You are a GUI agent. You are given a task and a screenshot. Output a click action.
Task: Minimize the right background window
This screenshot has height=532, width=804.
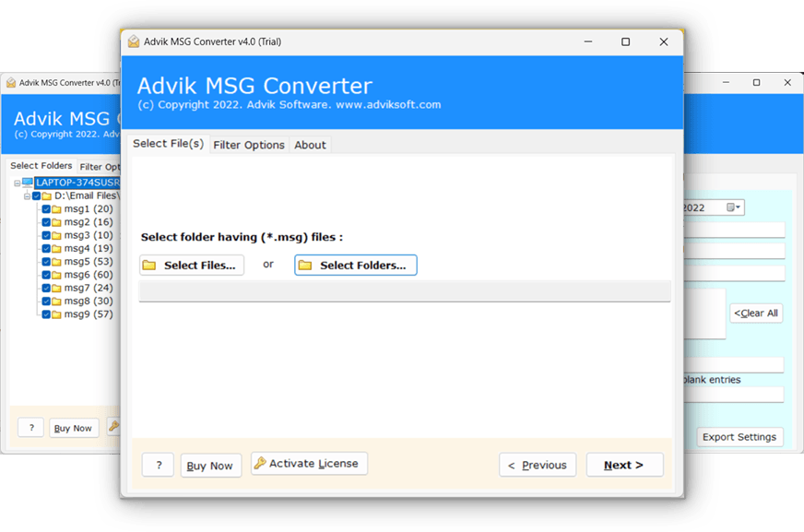point(726,82)
